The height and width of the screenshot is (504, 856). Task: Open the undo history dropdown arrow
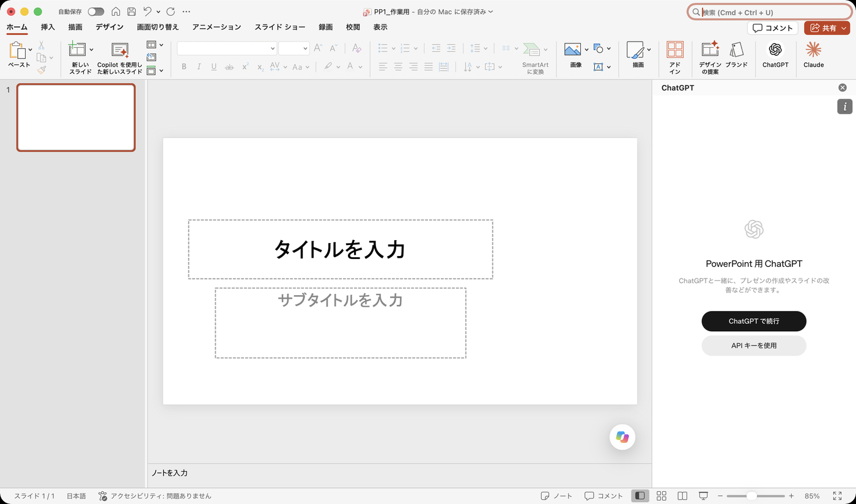click(158, 12)
